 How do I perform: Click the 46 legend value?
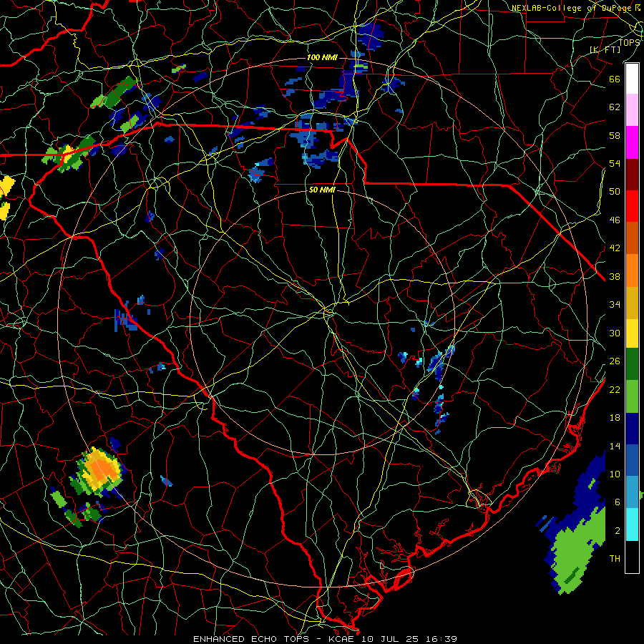coord(615,220)
